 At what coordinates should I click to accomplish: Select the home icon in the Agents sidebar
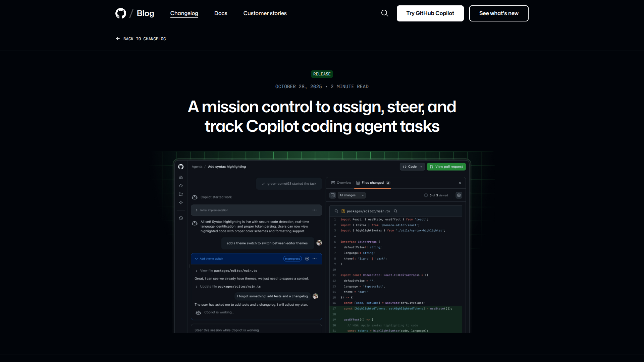[181, 178]
